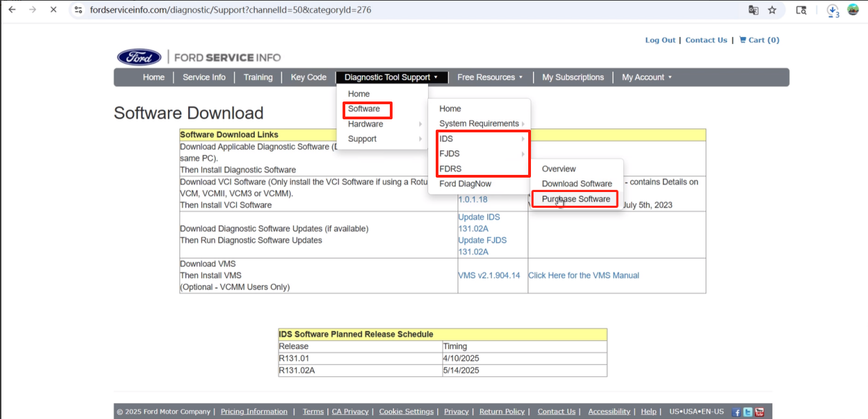868x419 pixels.
Task: Open the site information icon in address bar
Action: tap(78, 10)
